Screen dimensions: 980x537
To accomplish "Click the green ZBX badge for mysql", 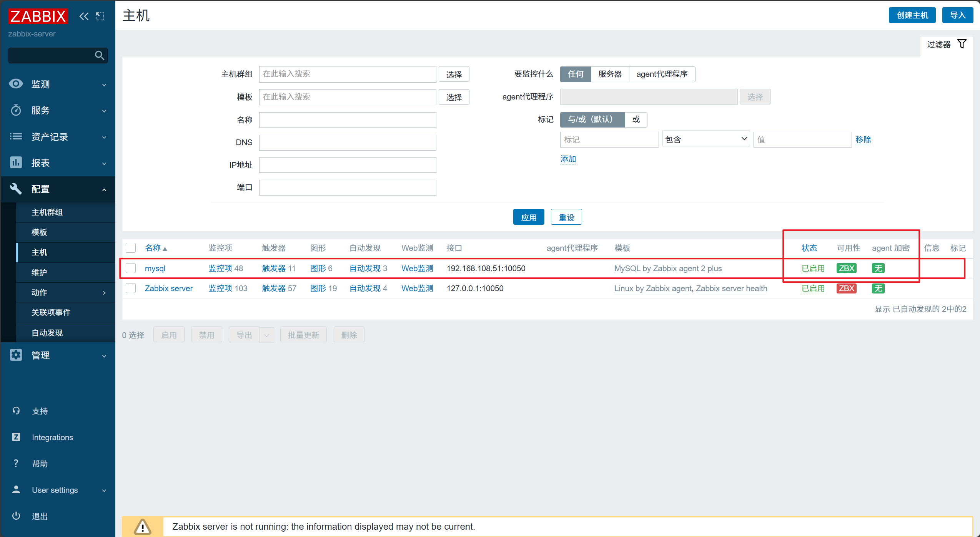I will pyautogui.click(x=846, y=268).
